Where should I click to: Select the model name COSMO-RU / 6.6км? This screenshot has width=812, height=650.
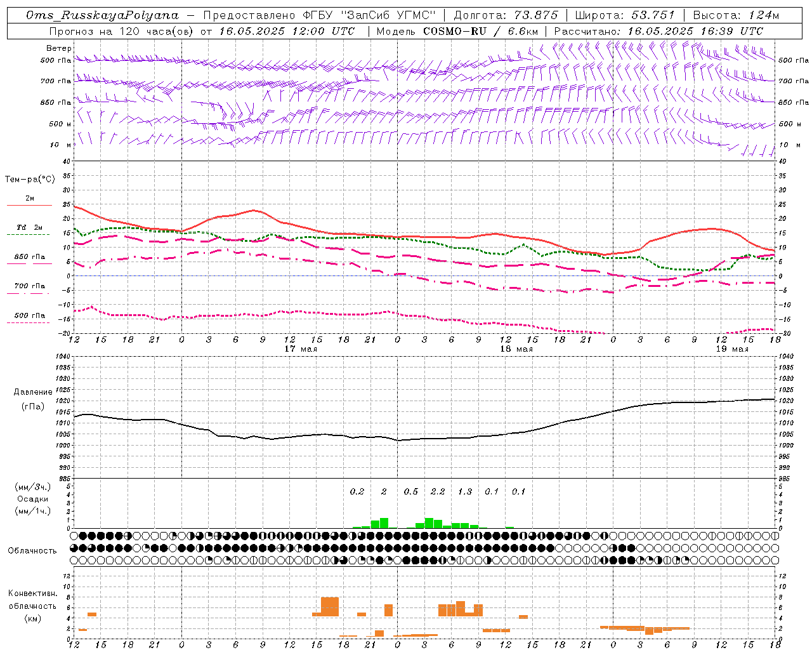481,31
